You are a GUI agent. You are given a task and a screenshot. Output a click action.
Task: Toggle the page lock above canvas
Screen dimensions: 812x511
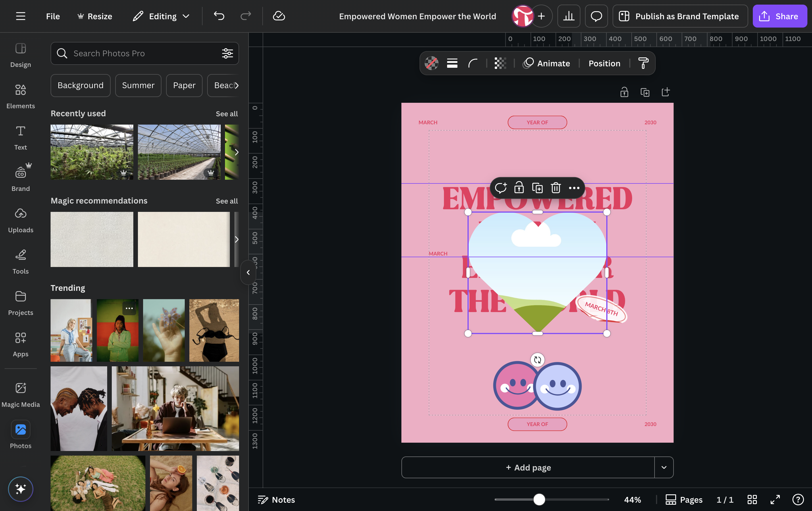click(624, 92)
